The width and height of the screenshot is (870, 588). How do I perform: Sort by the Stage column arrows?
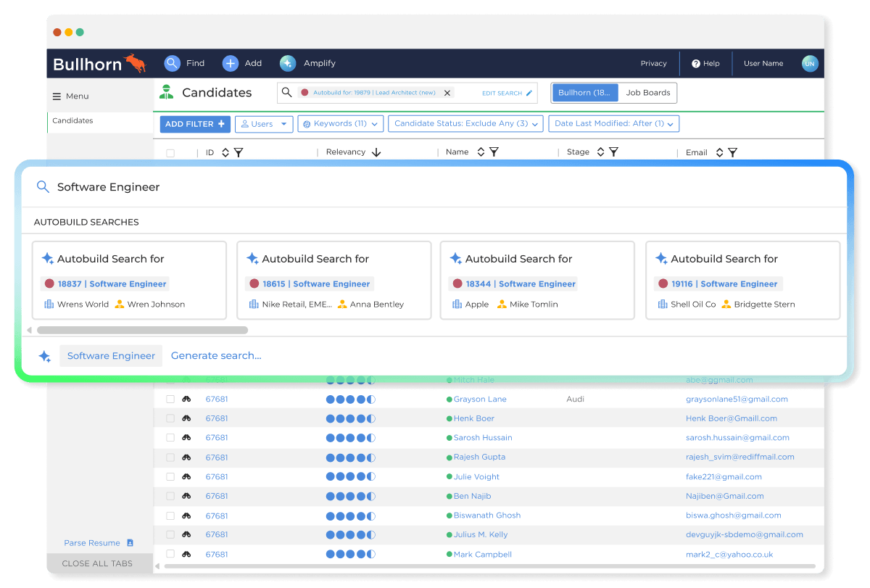click(600, 152)
